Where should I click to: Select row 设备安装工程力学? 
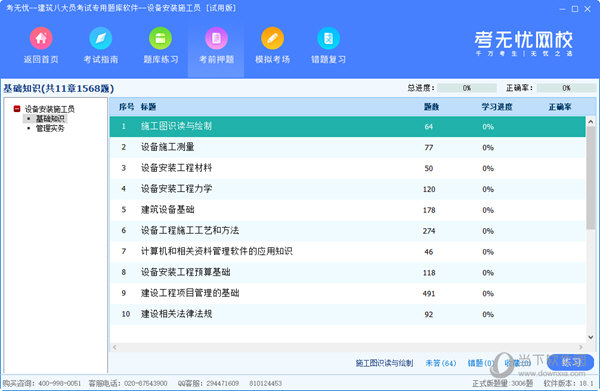(x=347, y=189)
